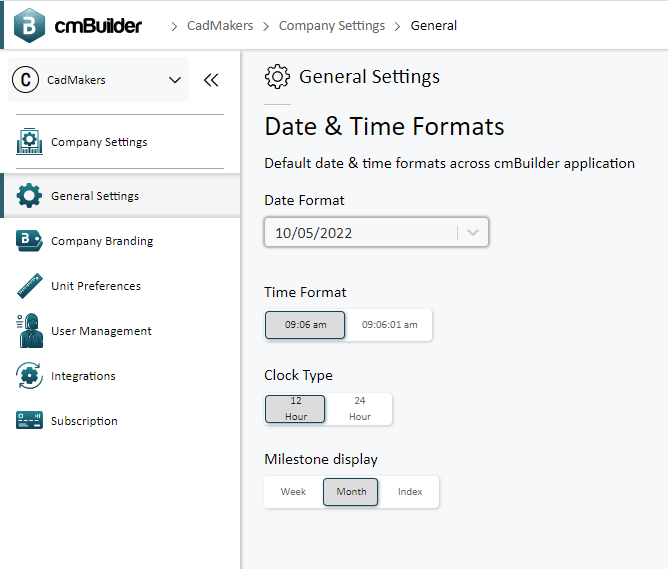Click the Clock Type label
Screen dimensions: 668x569
(x=298, y=375)
